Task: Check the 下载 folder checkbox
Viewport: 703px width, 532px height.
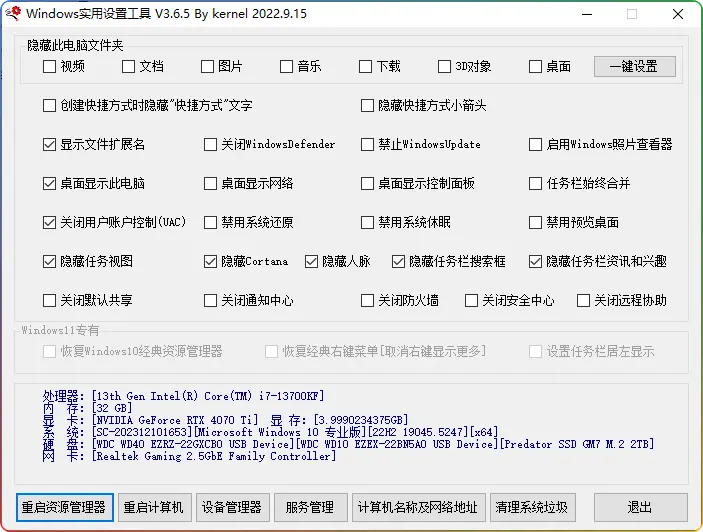Action: tap(365, 66)
